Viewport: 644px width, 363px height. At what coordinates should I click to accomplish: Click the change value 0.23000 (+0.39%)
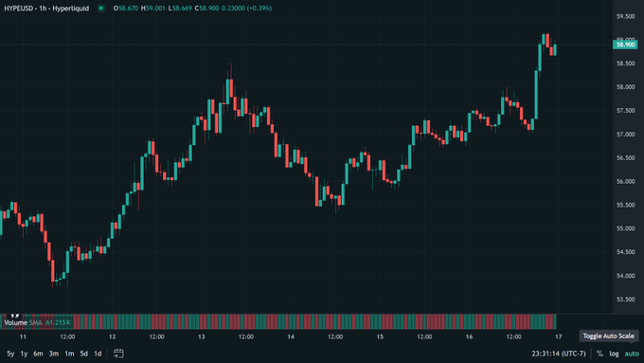click(247, 9)
